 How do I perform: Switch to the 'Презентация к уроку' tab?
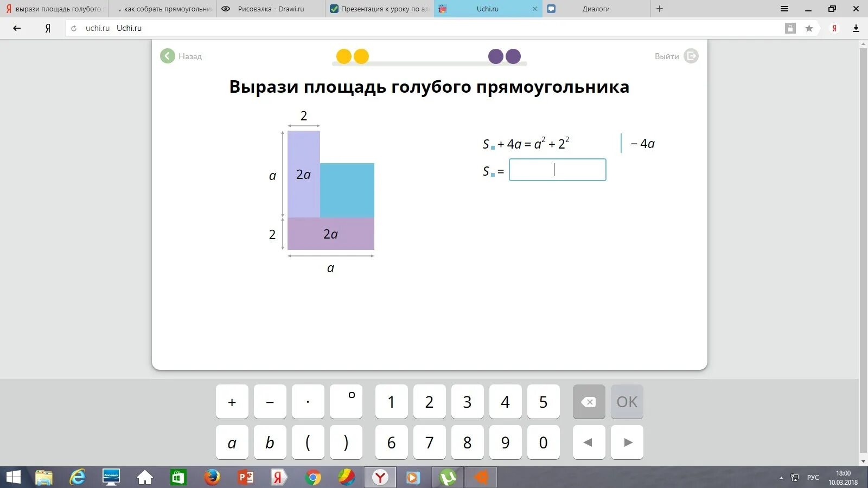[380, 9]
